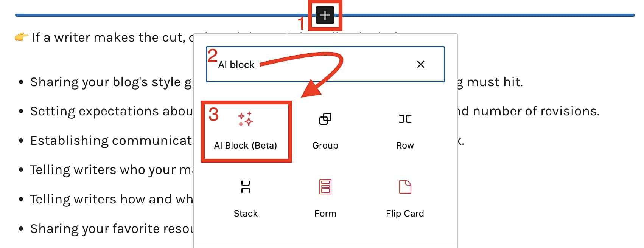Click the Stack label in the inserter
Screen dimensions: 644x248
[x=246, y=213]
